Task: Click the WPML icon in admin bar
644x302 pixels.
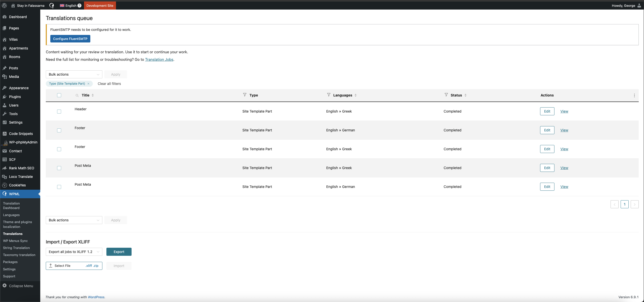Action: 52,6
